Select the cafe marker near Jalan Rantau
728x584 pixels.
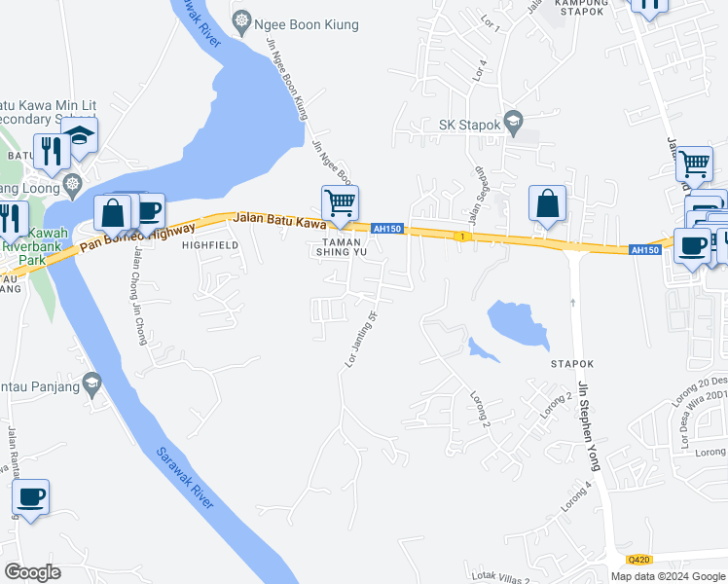coord(30,498)
